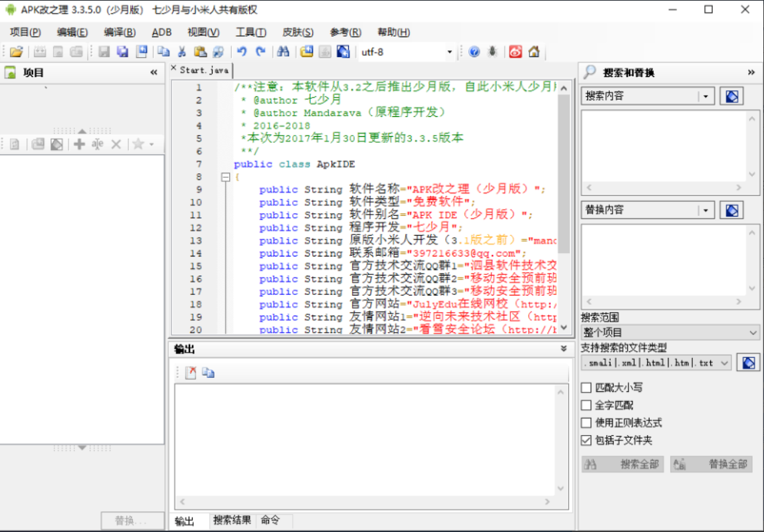The width and height of the screenshot is (764, 532).
Task: Open the utf-8 encoding dropdown
Action: pyautogui.click(x=449, y=51)
